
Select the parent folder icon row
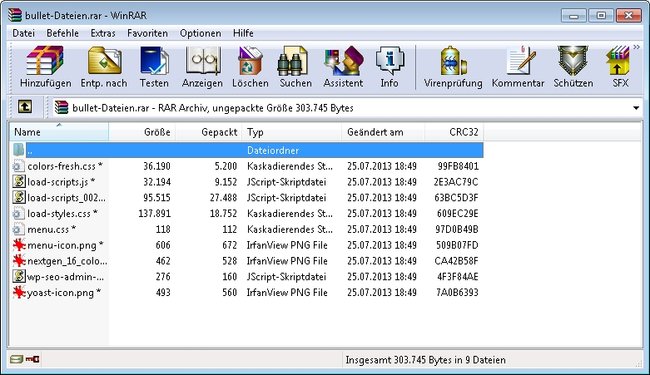(18, 150)
